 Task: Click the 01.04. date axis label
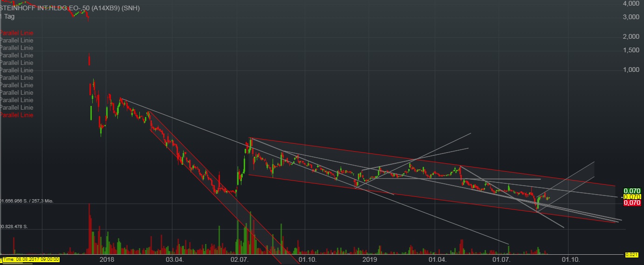coord(437,259)
